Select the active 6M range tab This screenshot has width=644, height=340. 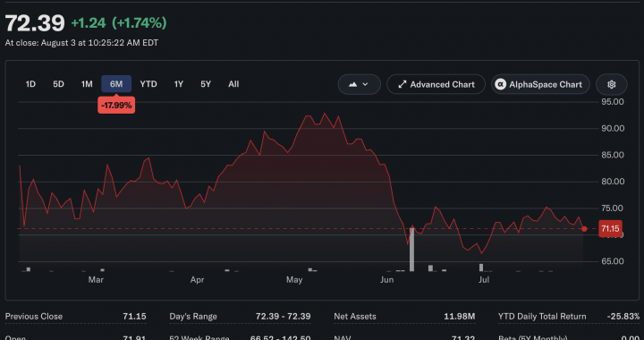(x=116, y=84)
